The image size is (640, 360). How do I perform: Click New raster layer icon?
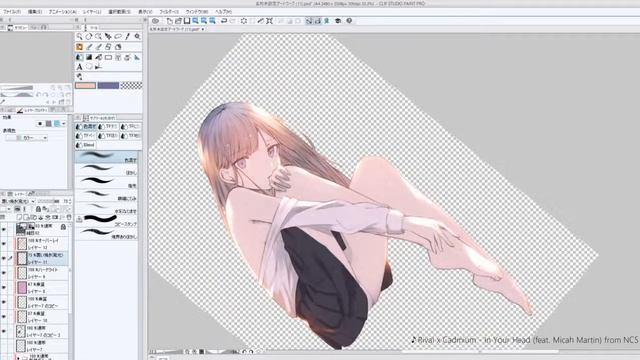(20, 217)
